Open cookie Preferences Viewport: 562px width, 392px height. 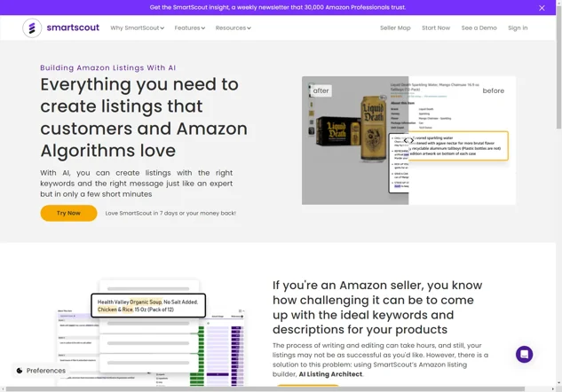[x=41, y=371]
